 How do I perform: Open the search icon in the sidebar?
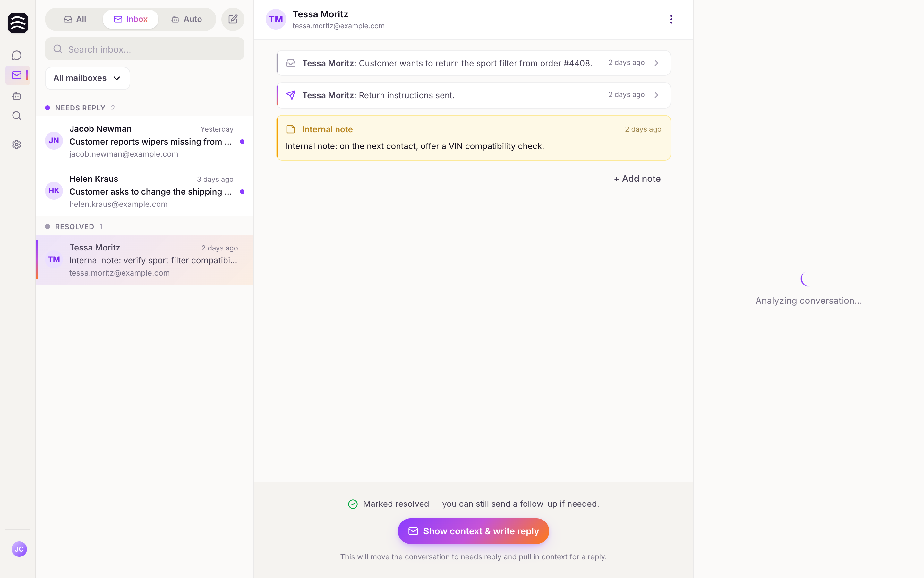(x=16, y=116)
